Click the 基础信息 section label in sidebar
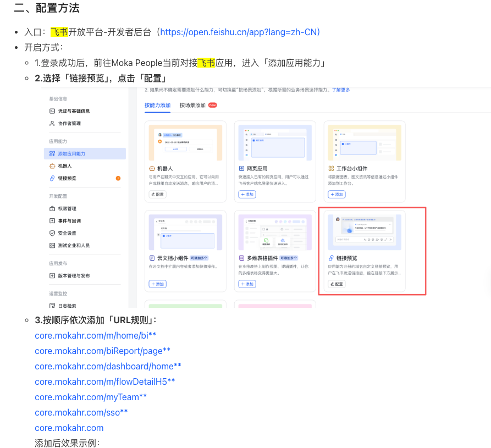Viewport: 491px width, 448px height. (x=58, y=98)
